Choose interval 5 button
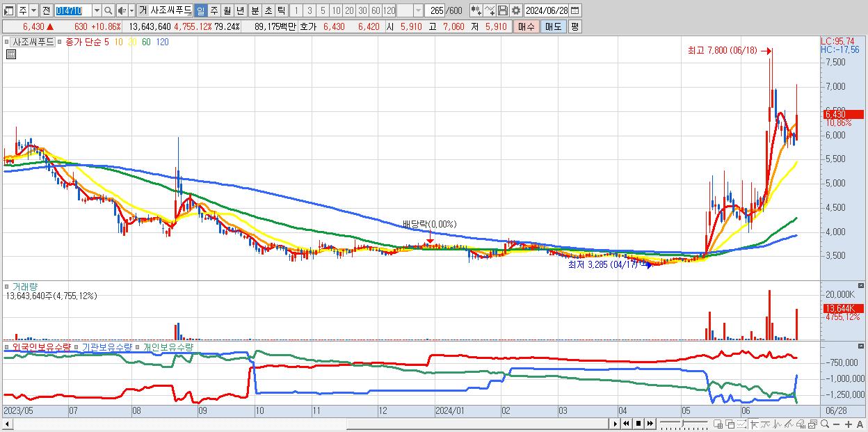Image resolution: width=868 pixels, height=432 pixels. pos(323,10)
